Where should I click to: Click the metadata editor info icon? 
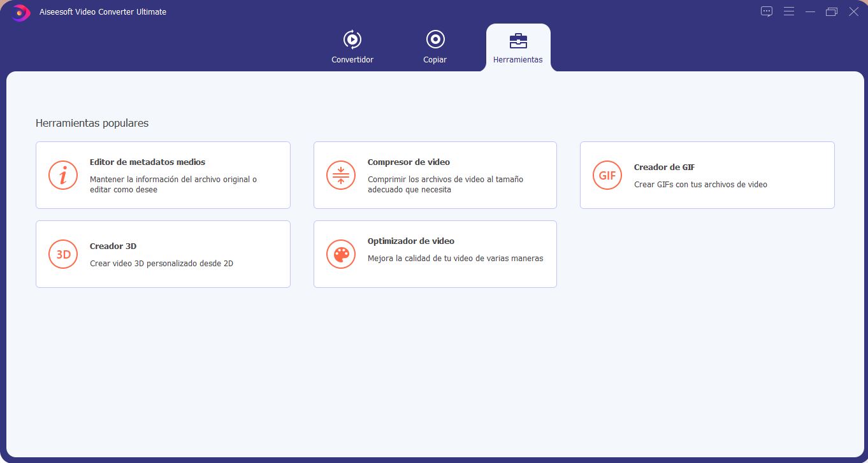click(63, 175)
